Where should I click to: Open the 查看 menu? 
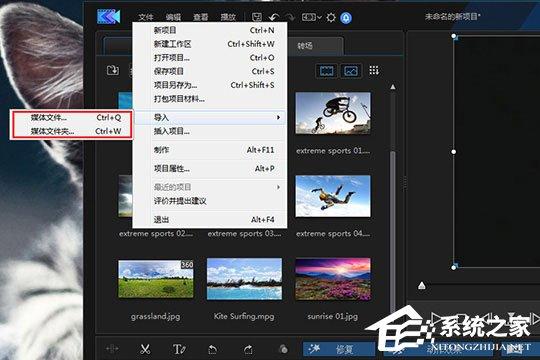[200, 17]
